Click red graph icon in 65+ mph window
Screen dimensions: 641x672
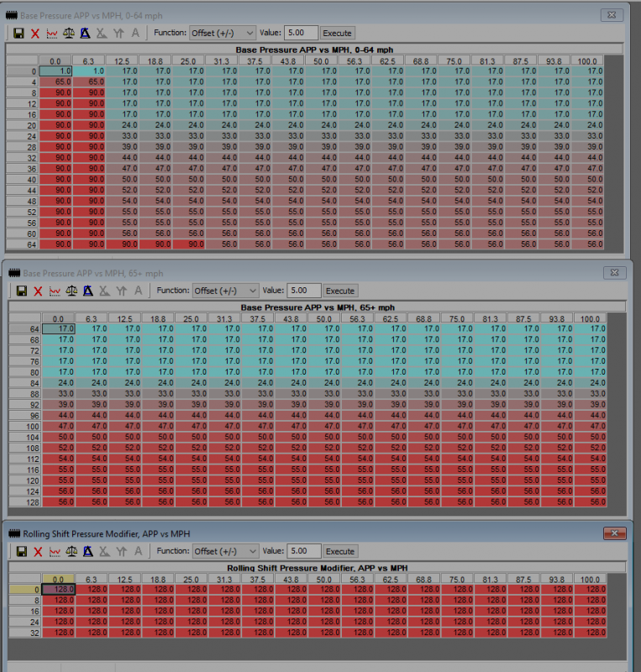(x=55, y=291)
